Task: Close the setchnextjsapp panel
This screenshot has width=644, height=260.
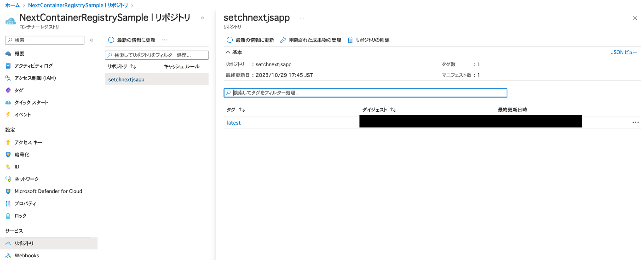Action: point(635,18)
